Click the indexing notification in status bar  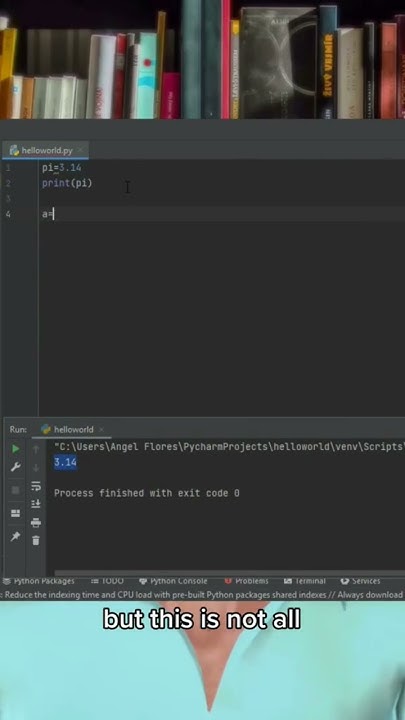(202, 595)
